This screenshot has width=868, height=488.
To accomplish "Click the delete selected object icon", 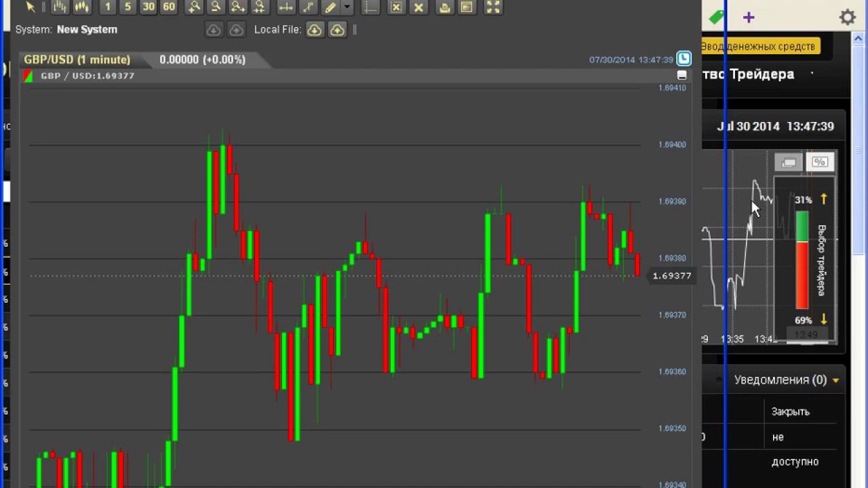I will tap(397, 7).
